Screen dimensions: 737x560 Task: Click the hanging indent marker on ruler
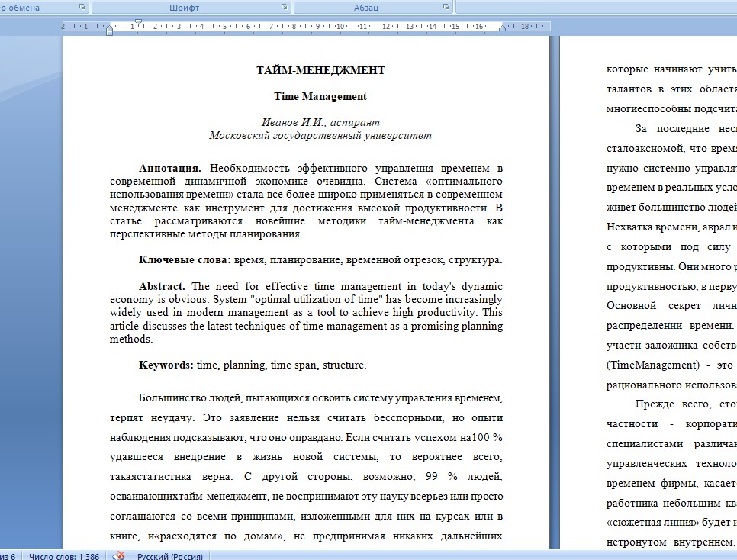[x=110, y=27]
